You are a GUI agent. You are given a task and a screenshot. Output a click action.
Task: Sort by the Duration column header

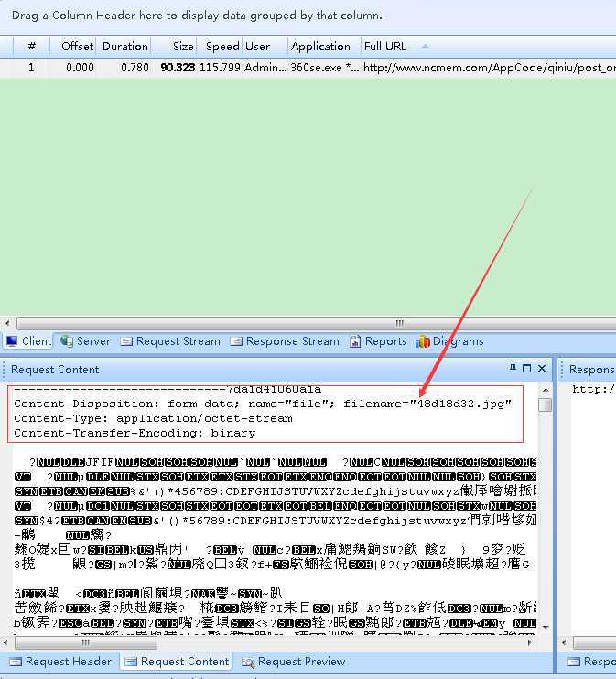pos(123,47)
